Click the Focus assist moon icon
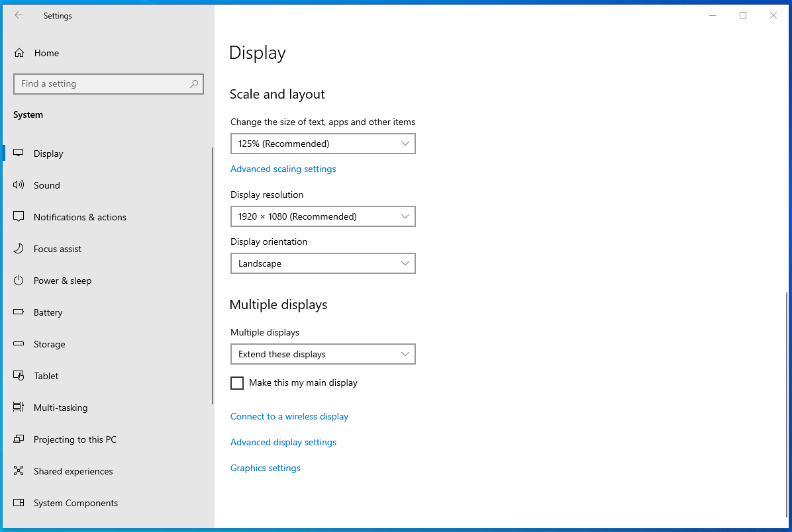The height and width of the screenshot is (532, 792). coord(19,248)
